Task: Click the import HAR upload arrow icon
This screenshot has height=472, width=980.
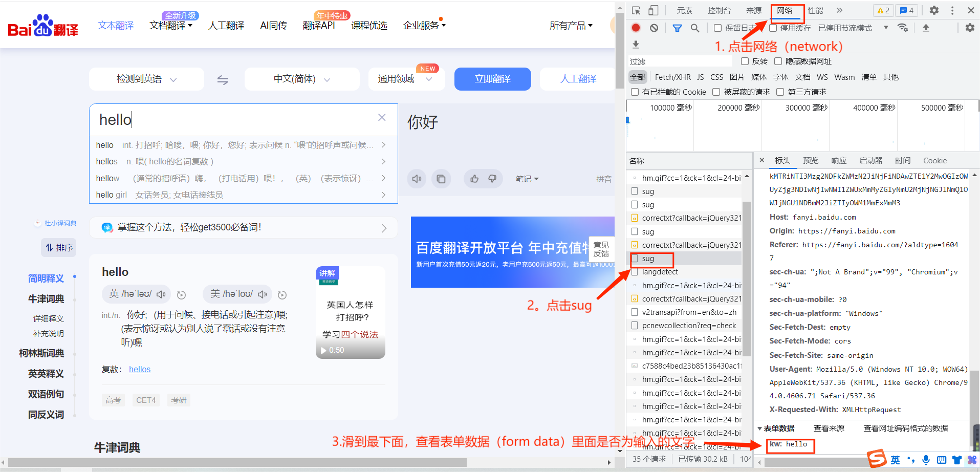Action: (926, 28)
